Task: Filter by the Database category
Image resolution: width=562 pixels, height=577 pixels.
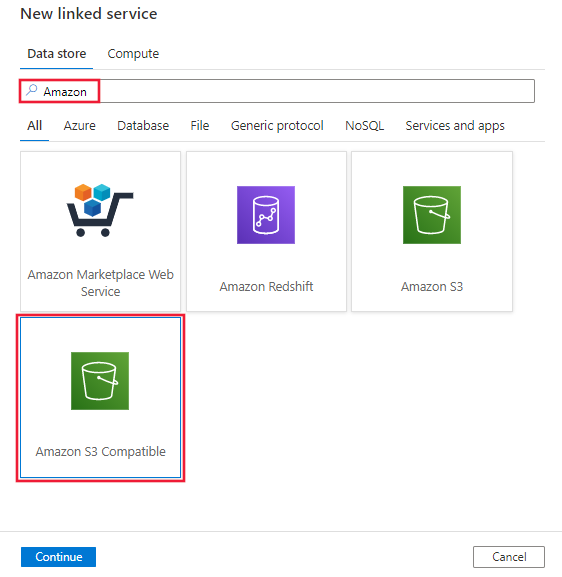Action: click(143, 125)
